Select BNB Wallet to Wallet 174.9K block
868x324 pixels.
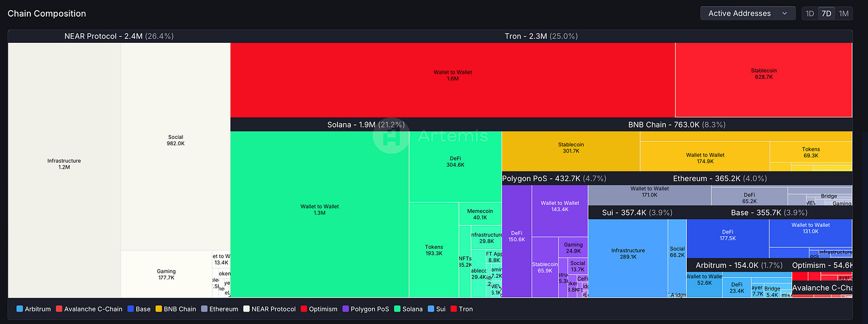click(x=705, y=157)
